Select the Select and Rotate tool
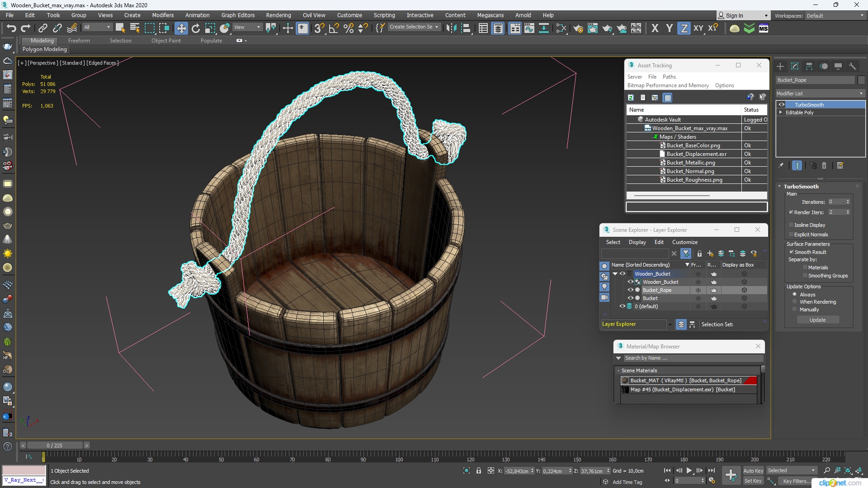The width and height of the screenshot is (868, 488). click(x=196, y=28)
